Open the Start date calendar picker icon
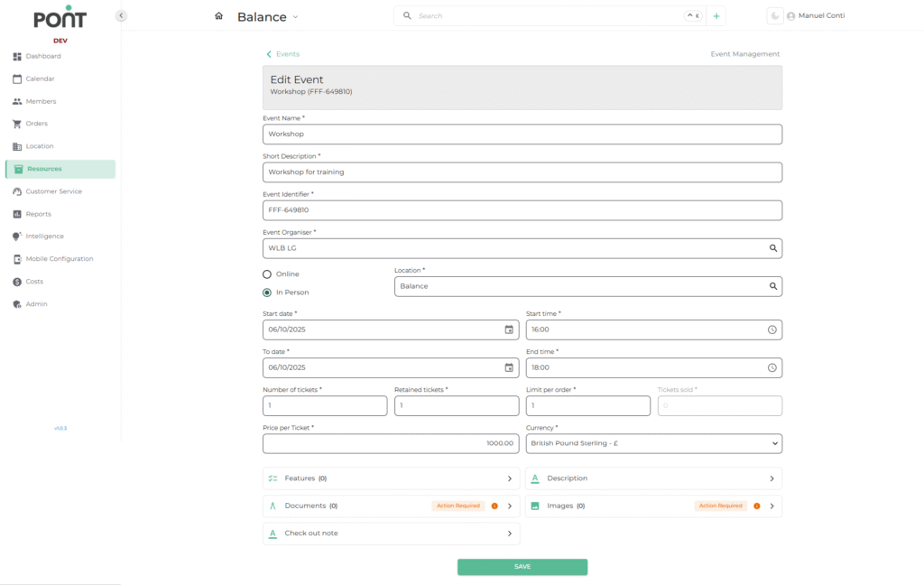Image resolution: width=924 pixels, height=585 pixels. point(509,330)
